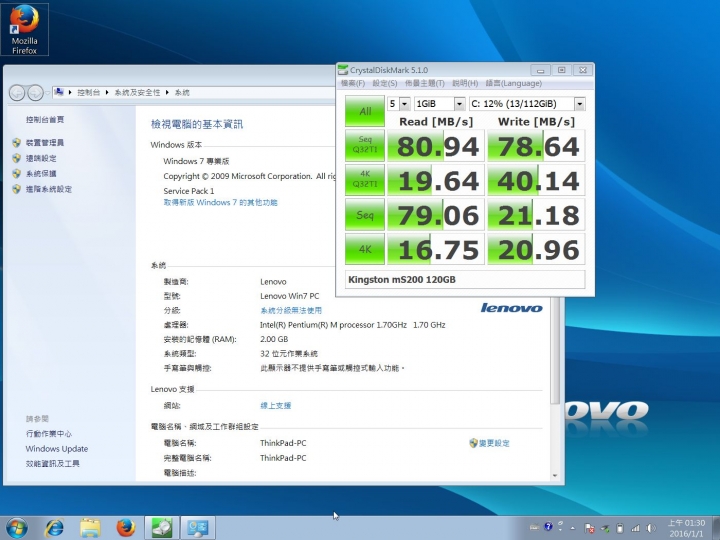Expand the arrow after 系統及安全性 in the address bar

pos(167,93)
